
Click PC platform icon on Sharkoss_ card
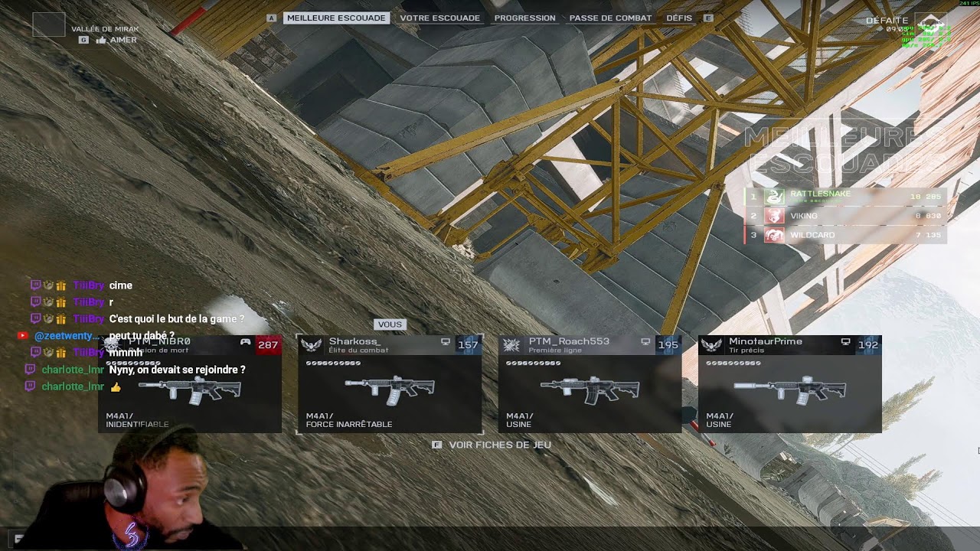point(446,342)
